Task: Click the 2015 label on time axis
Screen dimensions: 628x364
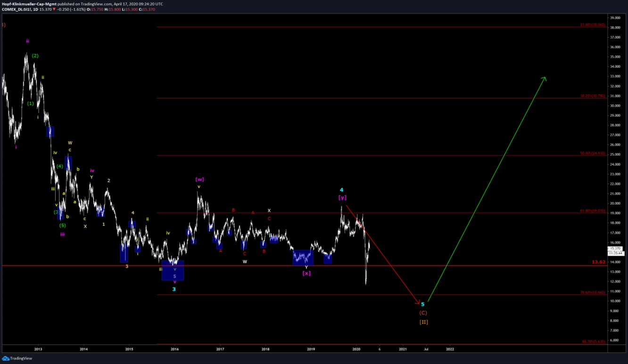Action: 129,349
